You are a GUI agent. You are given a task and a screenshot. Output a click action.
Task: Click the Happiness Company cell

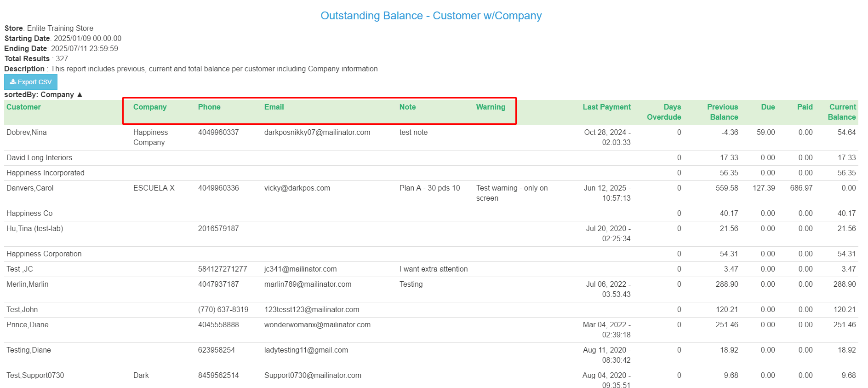tap(151, 137)
